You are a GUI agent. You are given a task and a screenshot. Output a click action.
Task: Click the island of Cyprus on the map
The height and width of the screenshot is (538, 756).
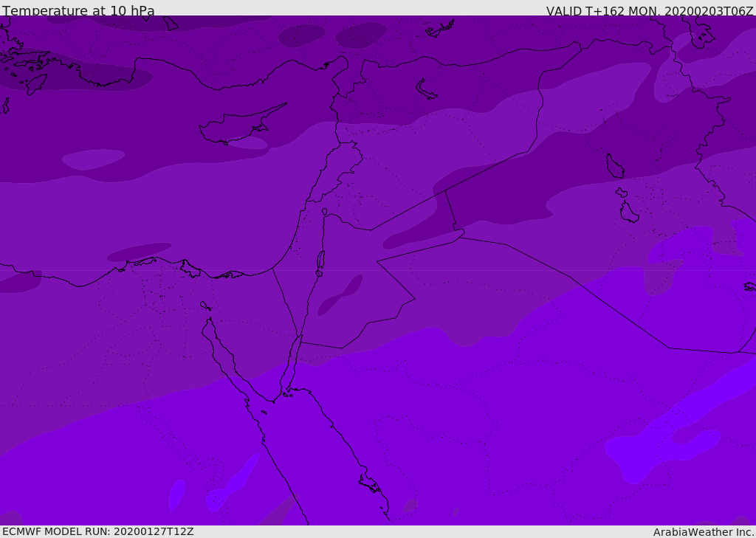(241, 125)
